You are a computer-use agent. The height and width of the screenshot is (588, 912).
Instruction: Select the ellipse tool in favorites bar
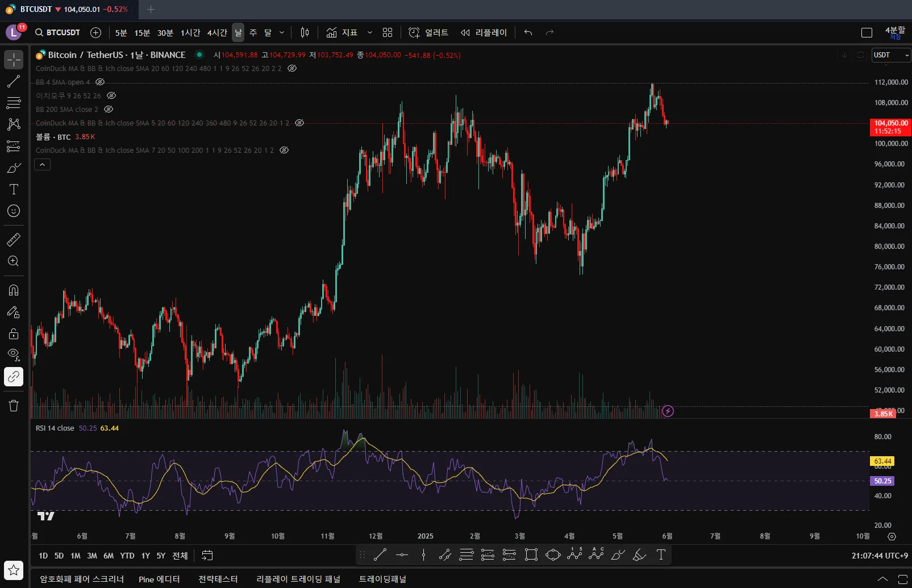[x=553, y=555]
